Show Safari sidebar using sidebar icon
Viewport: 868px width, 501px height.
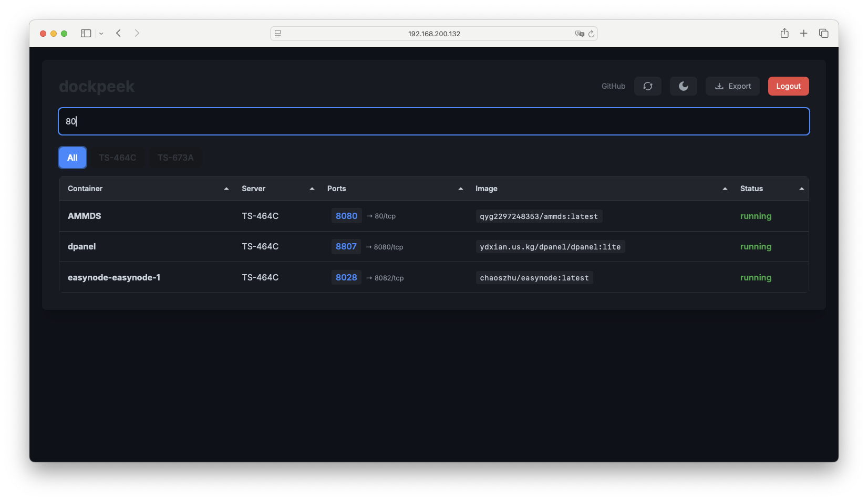point(86,33)
